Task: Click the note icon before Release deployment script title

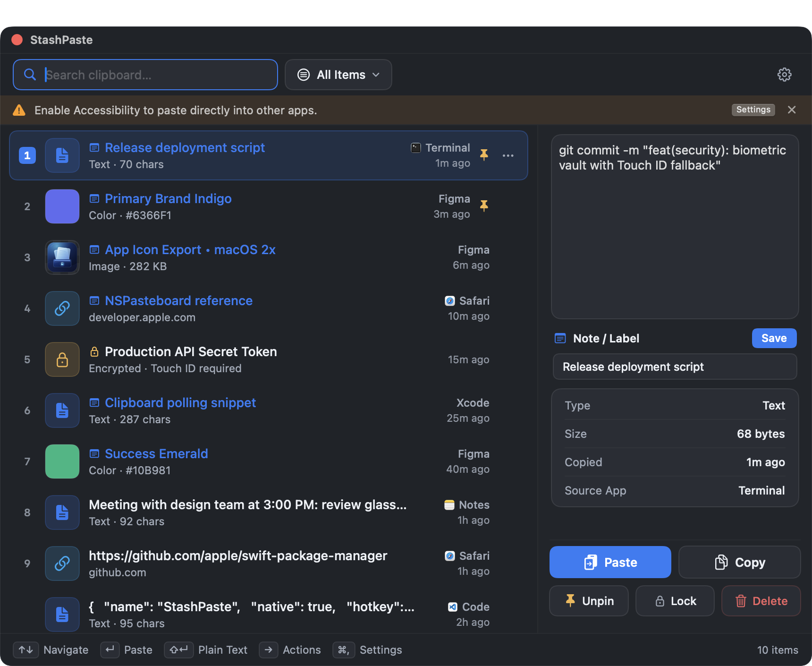Action: point(94,148)
